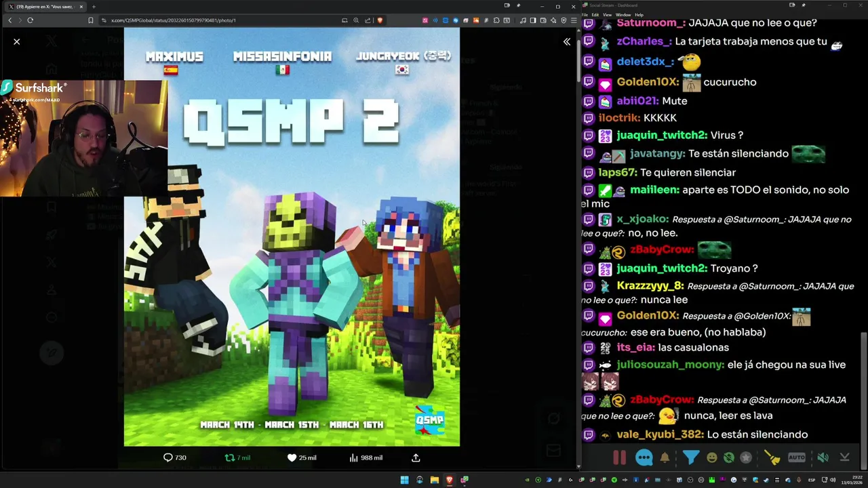Click the ESP language indicator
Image resolution: width=868 pixels, height=488 pixels.
[812, 481]
